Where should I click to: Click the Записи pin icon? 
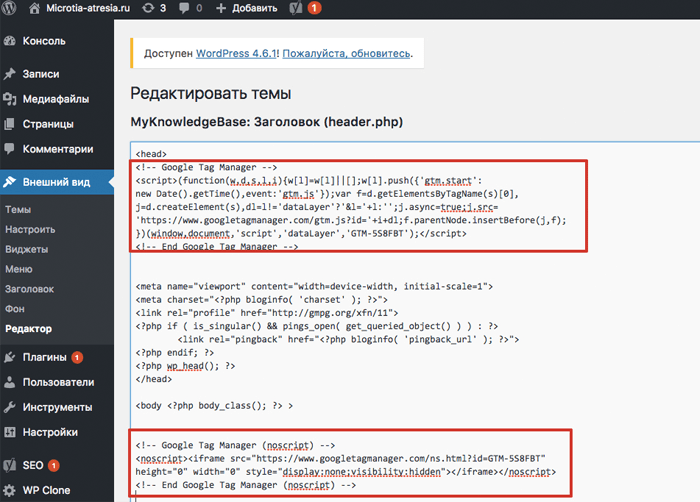[x=9, y=74]
